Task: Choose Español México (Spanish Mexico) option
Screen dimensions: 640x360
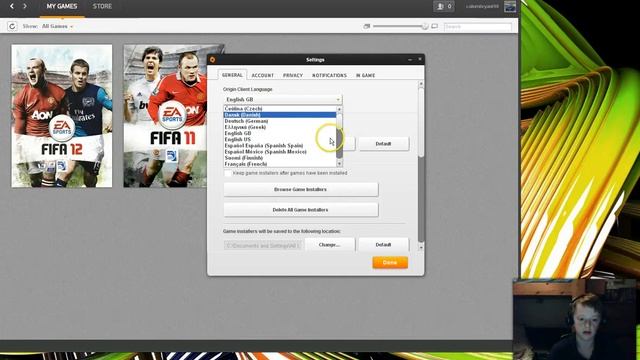Action: [280, 151]
